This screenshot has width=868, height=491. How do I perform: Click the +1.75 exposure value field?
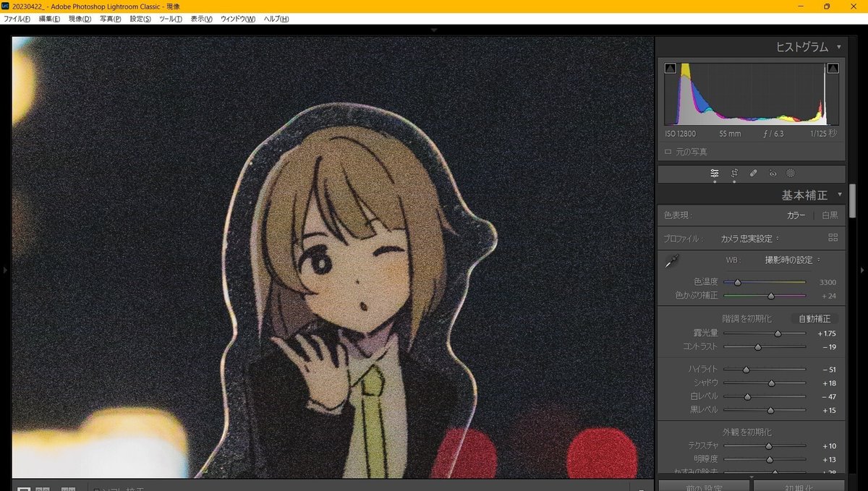pos(826,333)
